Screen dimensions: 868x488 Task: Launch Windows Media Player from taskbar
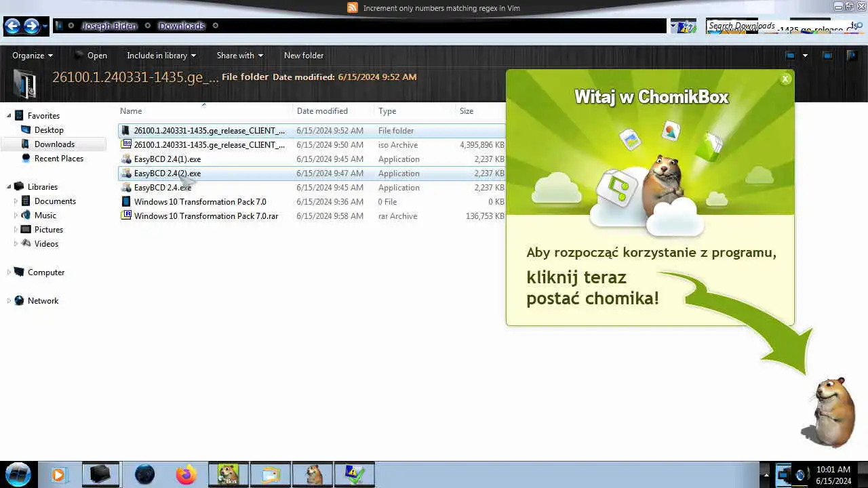58,474
